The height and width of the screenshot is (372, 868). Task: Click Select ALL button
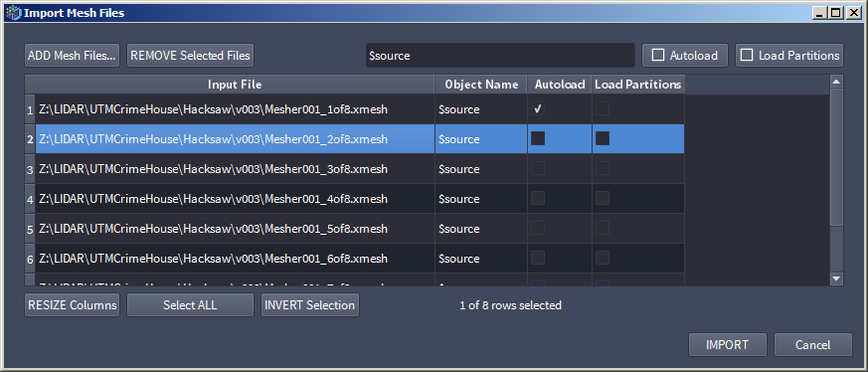190,305
